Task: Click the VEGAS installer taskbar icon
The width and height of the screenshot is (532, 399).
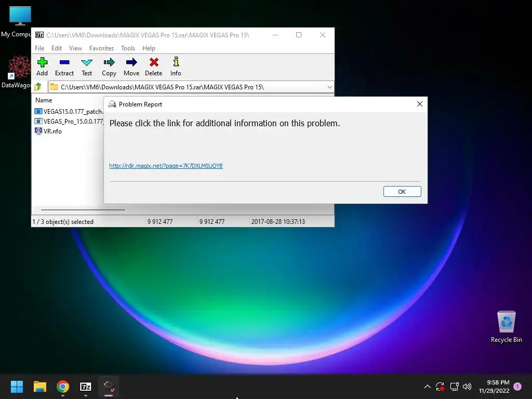Action: point(109,387)
